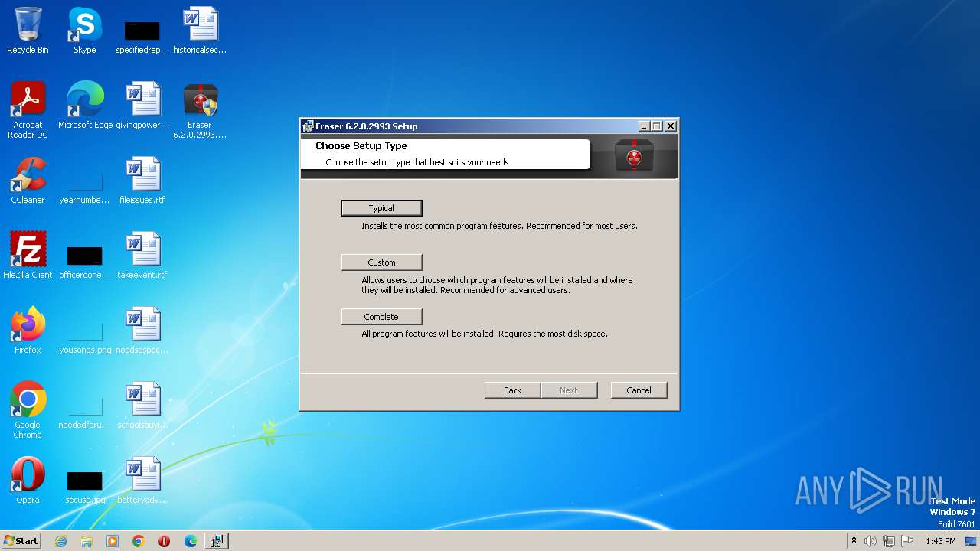Open the Action Center flag icon
The height and width of the screenshot is (551, 980).
[x=907, y=541]
